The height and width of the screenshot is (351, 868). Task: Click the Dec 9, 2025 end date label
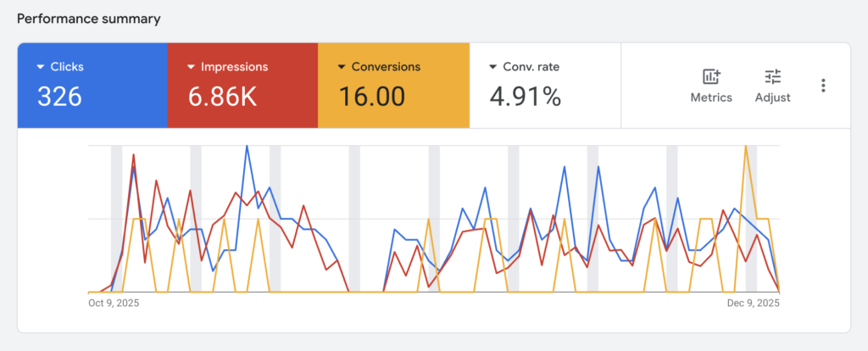pyautogui.click(x=754, y=303)
